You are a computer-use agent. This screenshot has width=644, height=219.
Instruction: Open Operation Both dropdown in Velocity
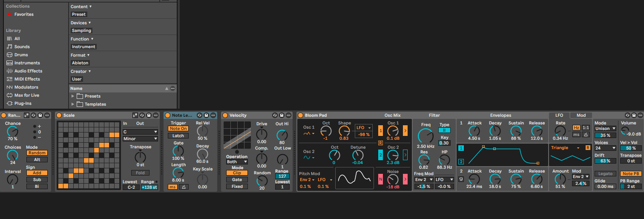point(237,162)
